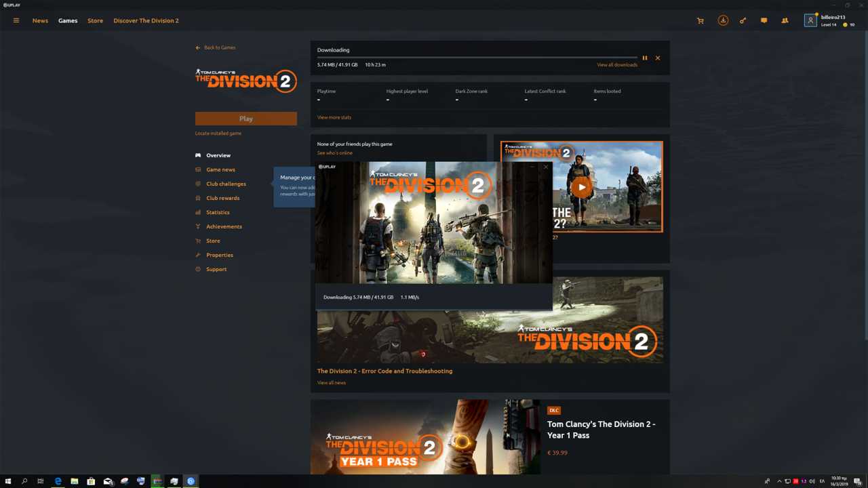Screen dimensions: 868x488
Task: Select Overview in the game sidebar
Action: (x=218, y=155)
